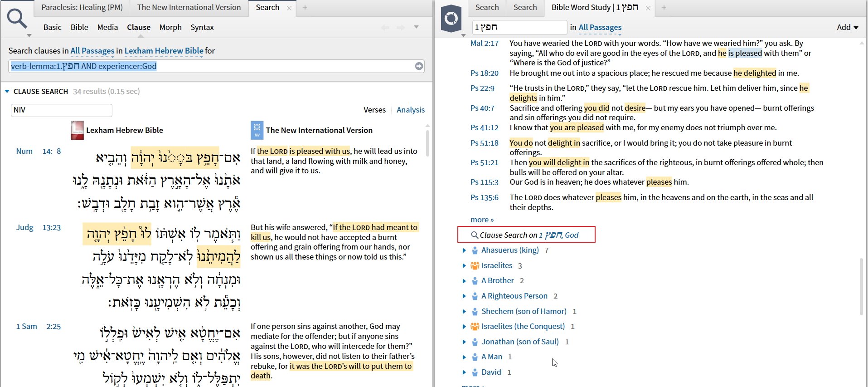Click the Jonathan (son of Saul) person icon
This screenshot has width=868, height=387.
(x=475, y=342)
